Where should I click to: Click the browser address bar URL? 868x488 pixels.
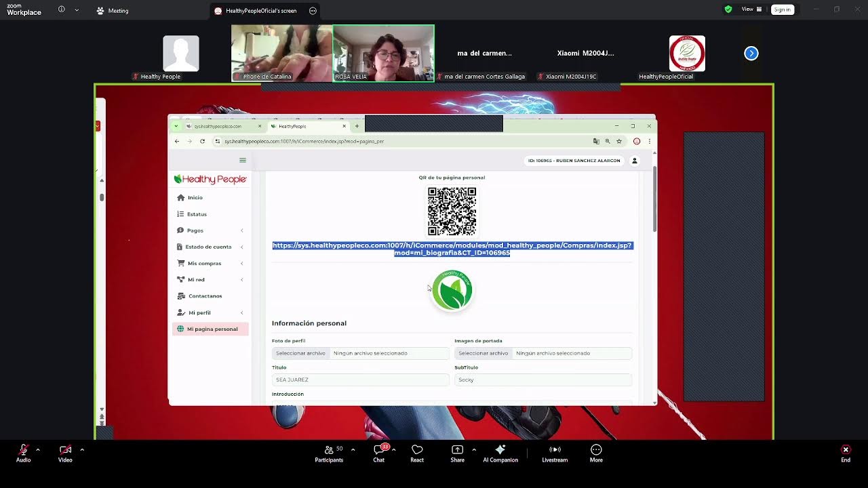tap(304, 141)
